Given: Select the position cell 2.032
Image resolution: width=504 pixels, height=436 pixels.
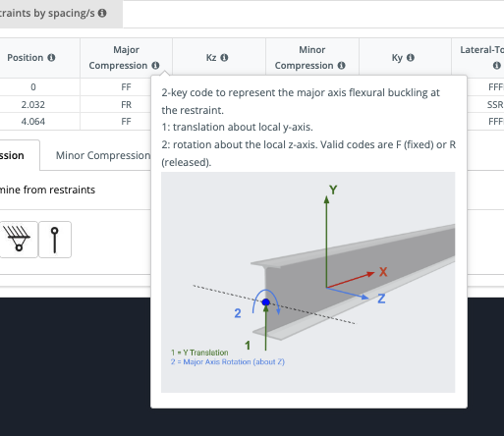Looking at the screenshot, I should coord(33,104).
